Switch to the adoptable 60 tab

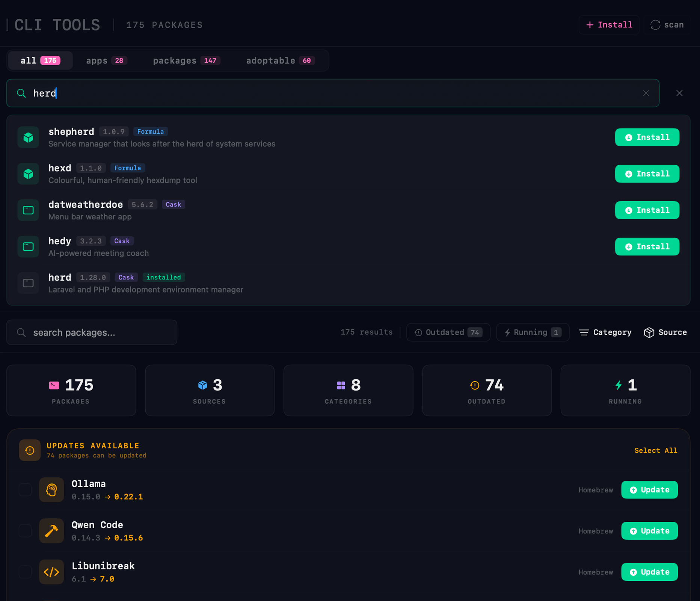(281, 60)
